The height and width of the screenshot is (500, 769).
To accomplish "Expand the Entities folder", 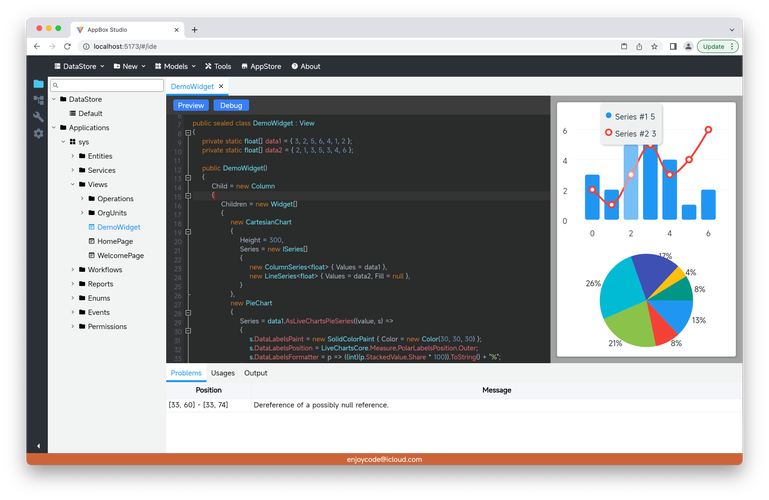I will coord(73,156).
